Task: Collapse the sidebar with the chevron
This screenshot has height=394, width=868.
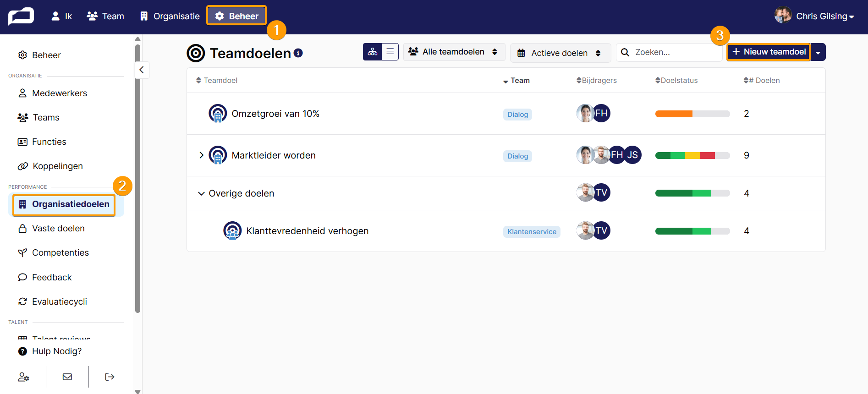Action: click(x=142, y=70)
